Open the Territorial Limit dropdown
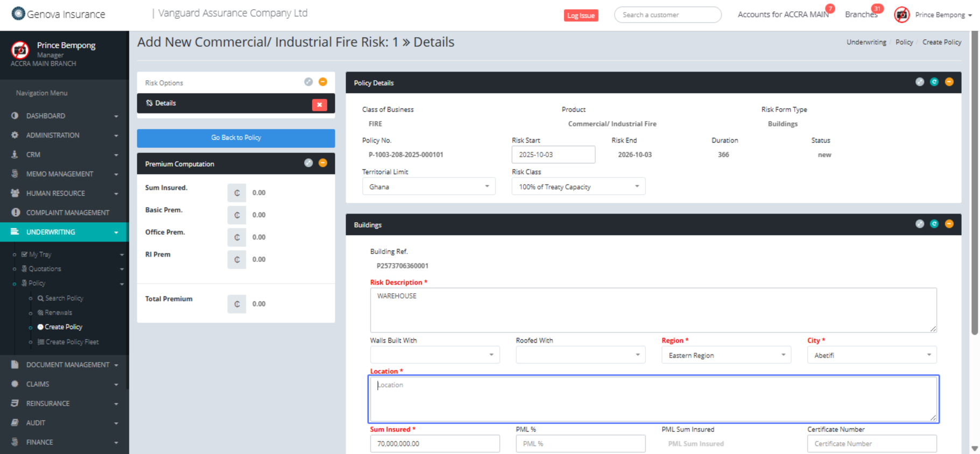980x454 pixels. 428,187
